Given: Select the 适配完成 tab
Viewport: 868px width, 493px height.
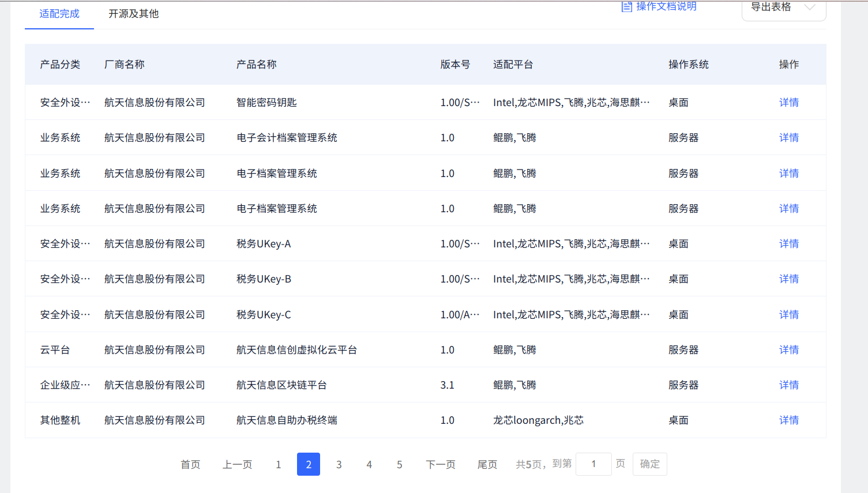Looking at the screenshot, I should (58, 13).
